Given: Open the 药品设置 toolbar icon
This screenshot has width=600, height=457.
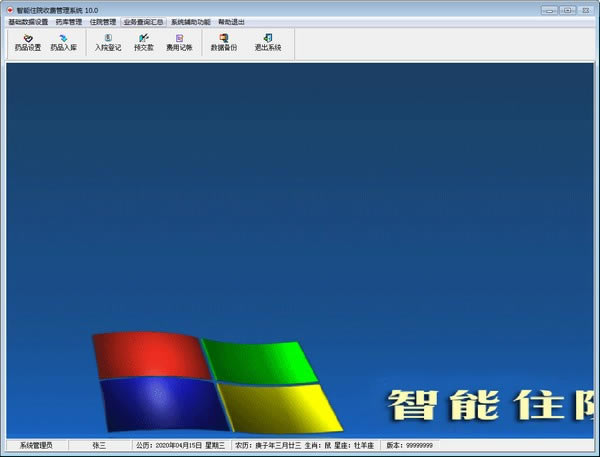Looking at the screenshot, I should pyautogui.click(x=28, y=43).
